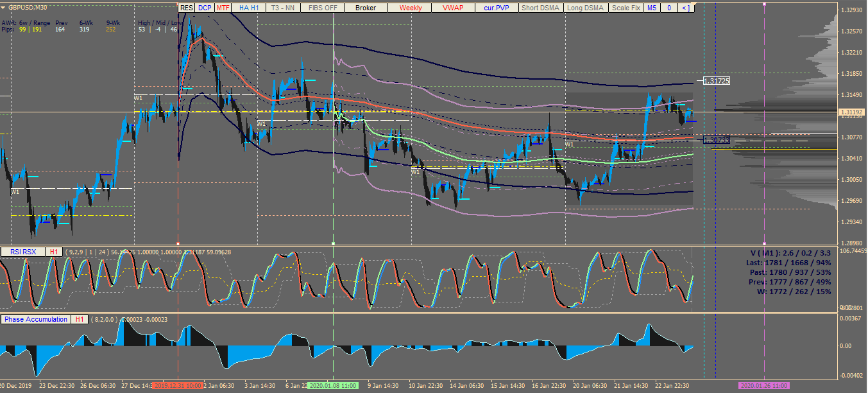Click the 22 Jan 22:30 date label

coord(672,386)
